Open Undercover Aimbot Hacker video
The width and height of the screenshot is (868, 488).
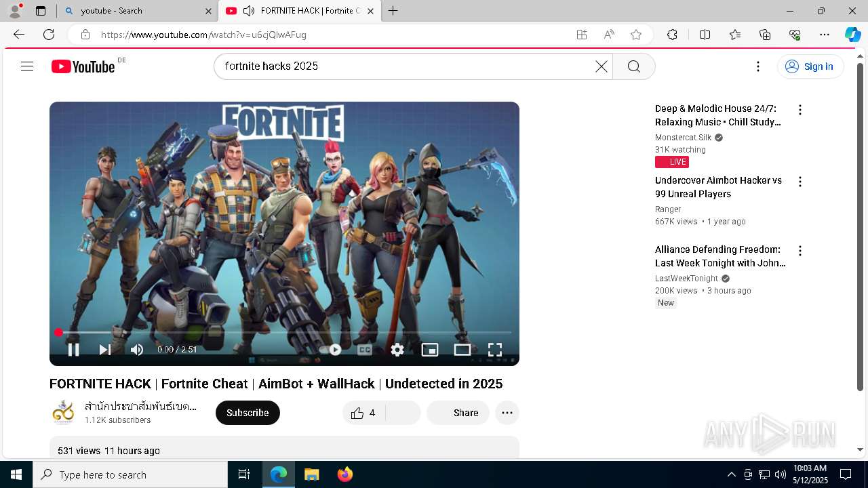point(718,187)
